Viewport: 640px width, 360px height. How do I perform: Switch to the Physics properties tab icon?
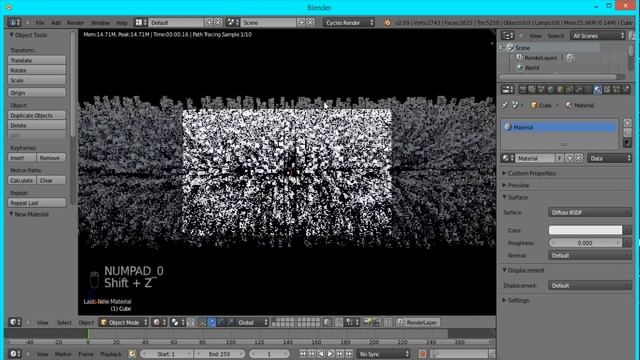click(x=626, y=89)
